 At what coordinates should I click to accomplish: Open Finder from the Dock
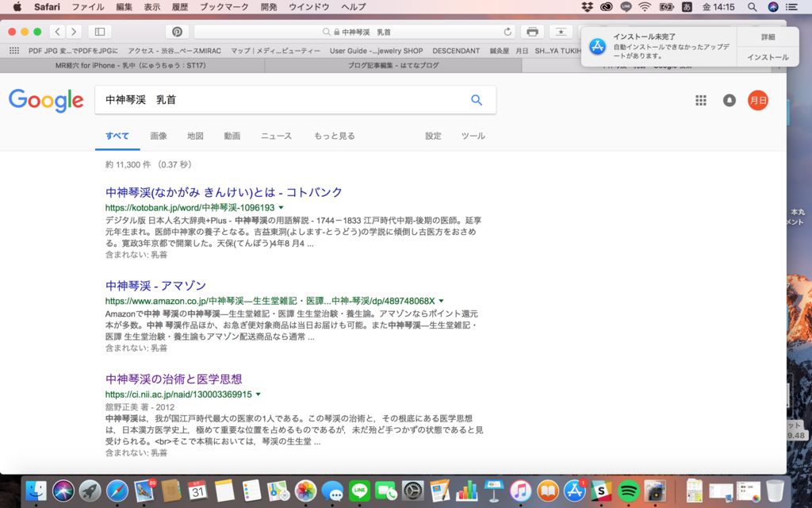click(36, 491)
